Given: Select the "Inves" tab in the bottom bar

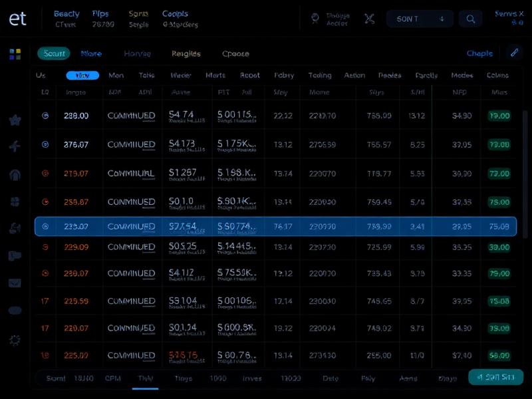Looking at the screenshot, I should [x=252, y=378].
